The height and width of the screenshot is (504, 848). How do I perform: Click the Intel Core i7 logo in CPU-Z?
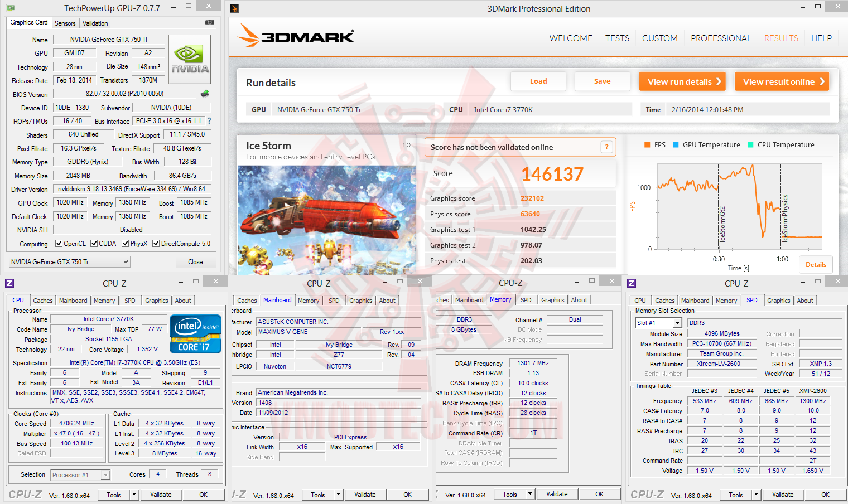pyautogui.click(x=195, y=333)
